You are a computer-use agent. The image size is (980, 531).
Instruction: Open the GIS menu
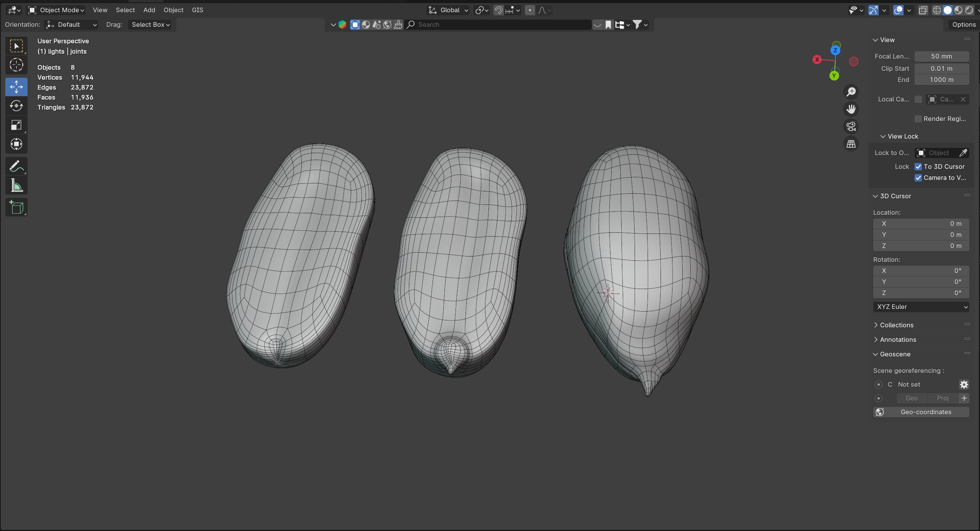pyautogui.click(x=197, y=10)
